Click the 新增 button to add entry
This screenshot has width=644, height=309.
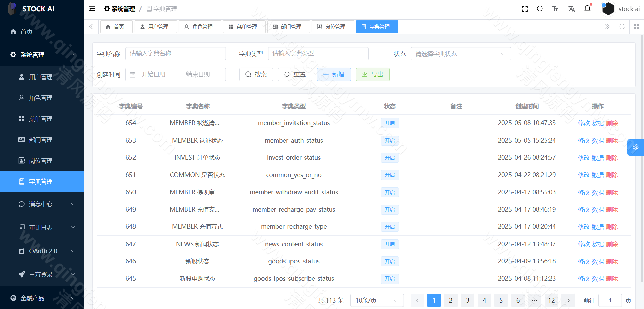click(334, 74)
